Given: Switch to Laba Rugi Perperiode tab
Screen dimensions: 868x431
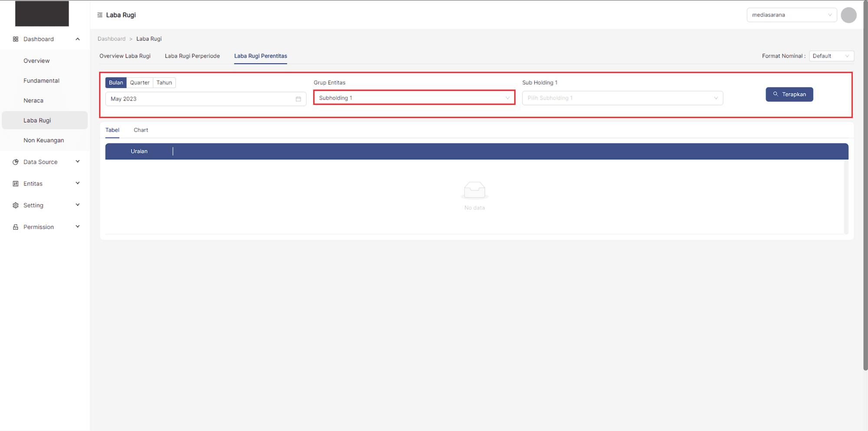Looking at the screenshot, I should pos(192,56).
